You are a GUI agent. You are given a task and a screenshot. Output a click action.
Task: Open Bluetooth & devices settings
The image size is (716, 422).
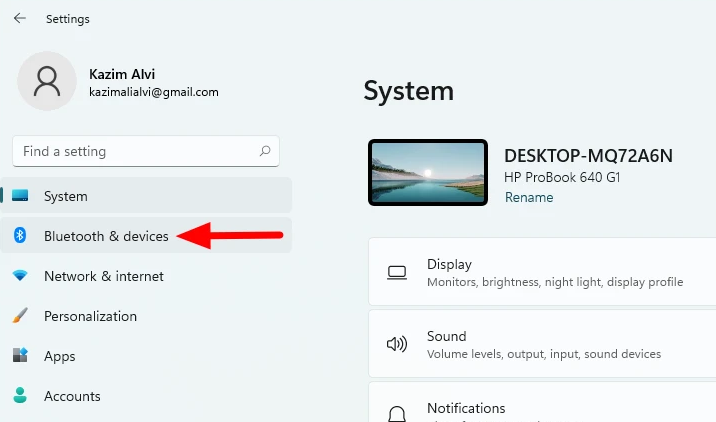[x=146, y=235]
